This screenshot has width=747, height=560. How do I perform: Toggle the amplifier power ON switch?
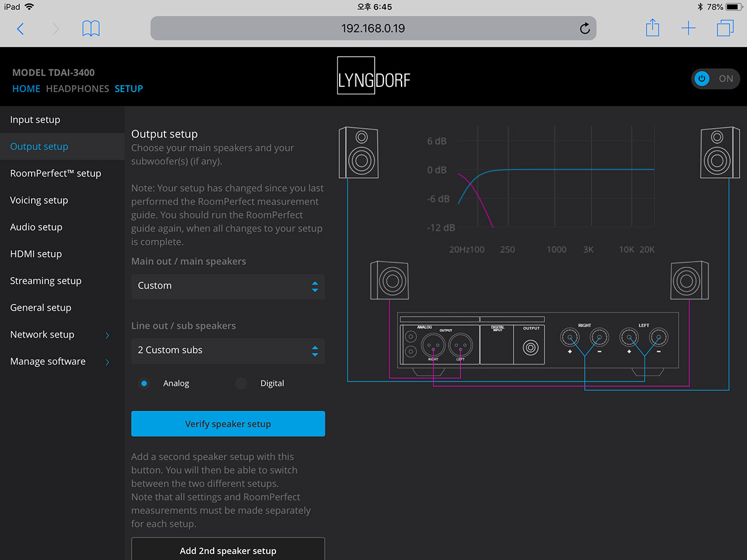tap(715, 79)
